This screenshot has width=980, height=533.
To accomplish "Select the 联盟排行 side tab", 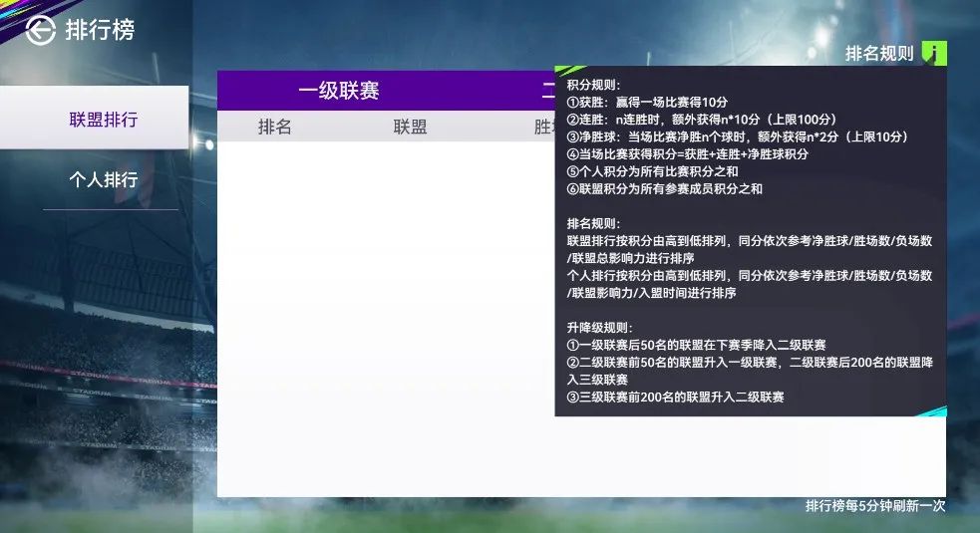I will click(x=103, y=120).
